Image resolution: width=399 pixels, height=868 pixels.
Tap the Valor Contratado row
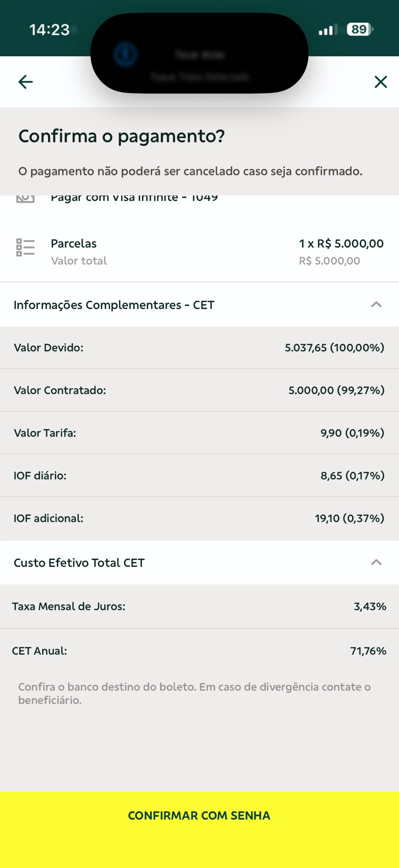tap(199, 390)
